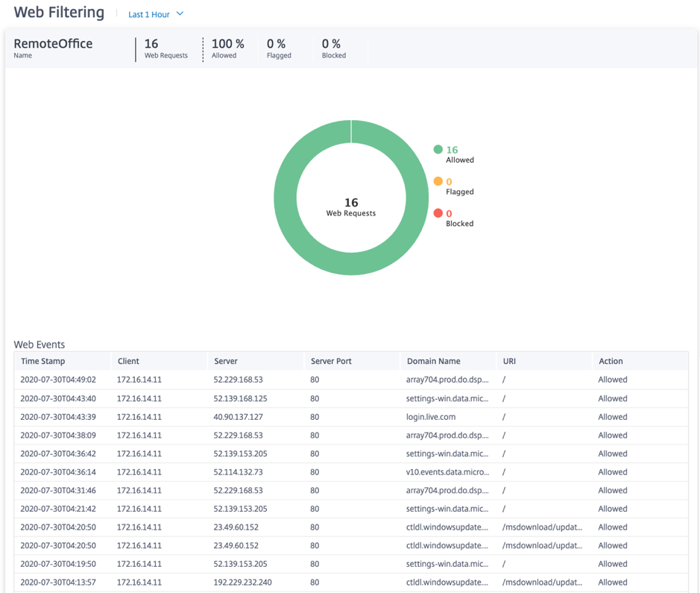Click the server IP 52.114.132.73
Screen dimensions: 700x593
(x=238, y=472)
